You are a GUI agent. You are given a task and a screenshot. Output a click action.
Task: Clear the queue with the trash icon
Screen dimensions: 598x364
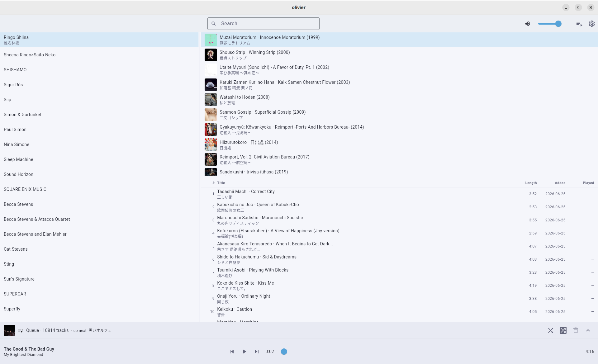(x=576, y=330)
